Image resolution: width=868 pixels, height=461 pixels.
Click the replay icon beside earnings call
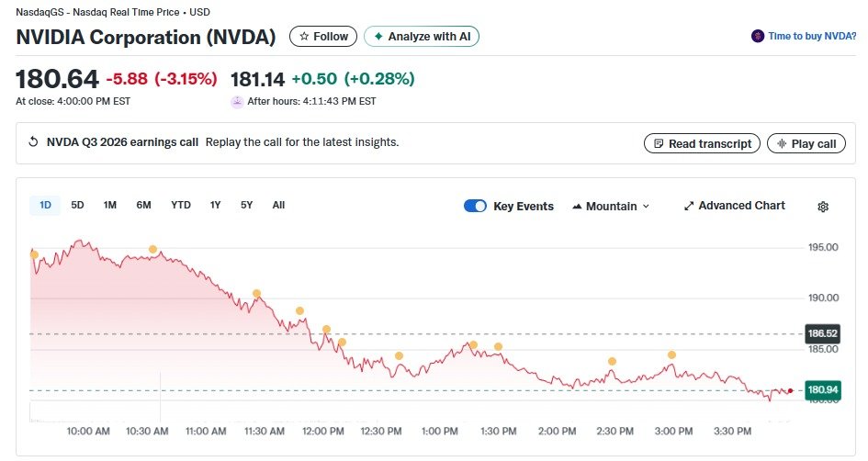click(x=34, y=142)
